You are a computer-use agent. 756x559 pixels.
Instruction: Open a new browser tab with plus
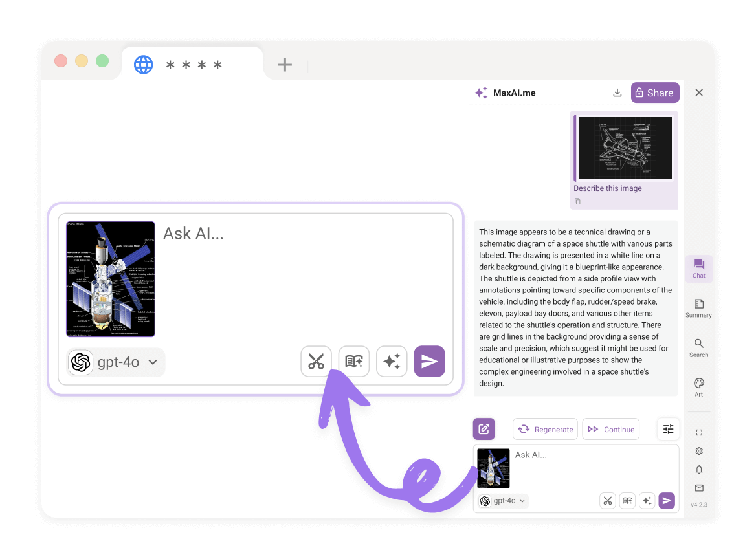(285, 65)
